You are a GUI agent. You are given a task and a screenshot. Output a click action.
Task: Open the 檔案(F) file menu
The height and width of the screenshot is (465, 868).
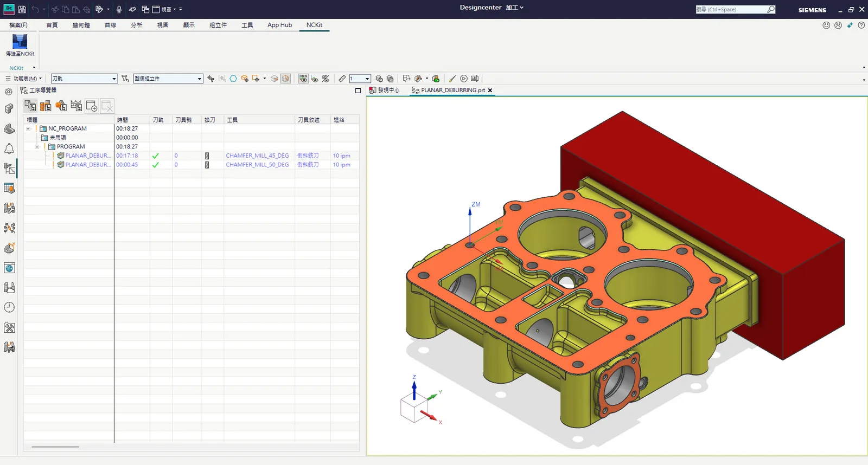coord(18,25)
